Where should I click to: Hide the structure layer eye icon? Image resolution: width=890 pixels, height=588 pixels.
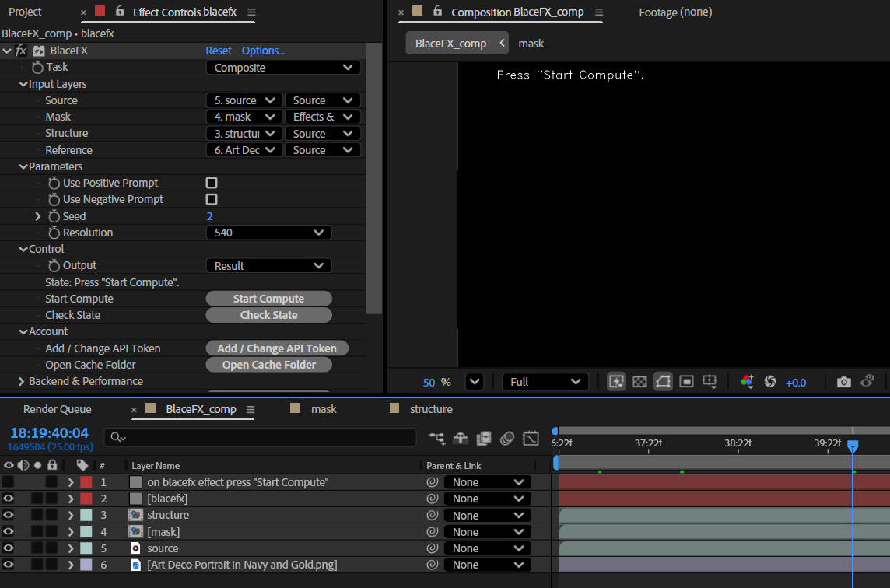pos(9,516)
